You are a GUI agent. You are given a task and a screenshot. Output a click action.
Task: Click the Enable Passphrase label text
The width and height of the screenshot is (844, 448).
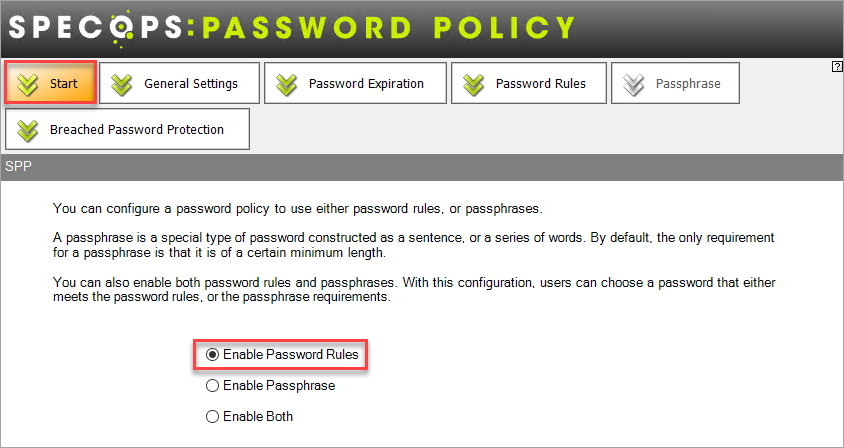click(x=279, y=386)
